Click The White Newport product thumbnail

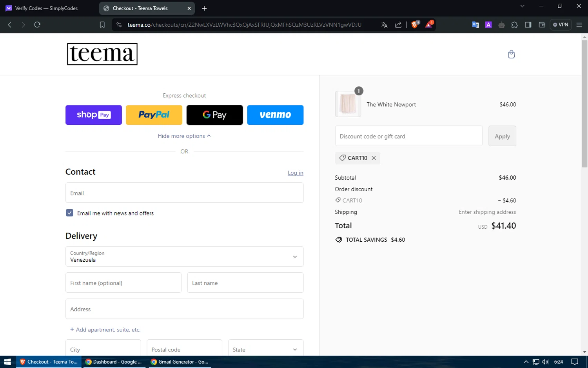348,104
